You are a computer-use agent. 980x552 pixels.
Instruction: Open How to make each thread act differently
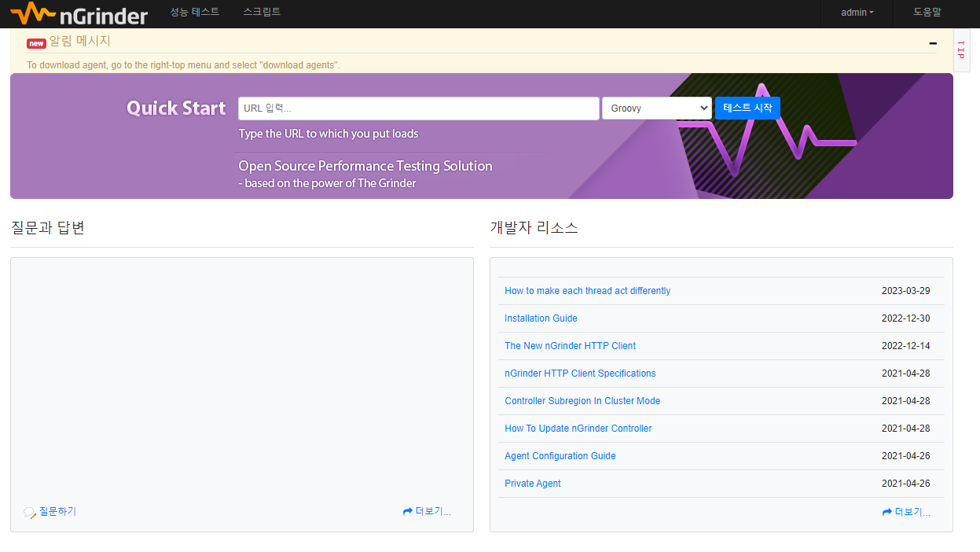point(587,291)
